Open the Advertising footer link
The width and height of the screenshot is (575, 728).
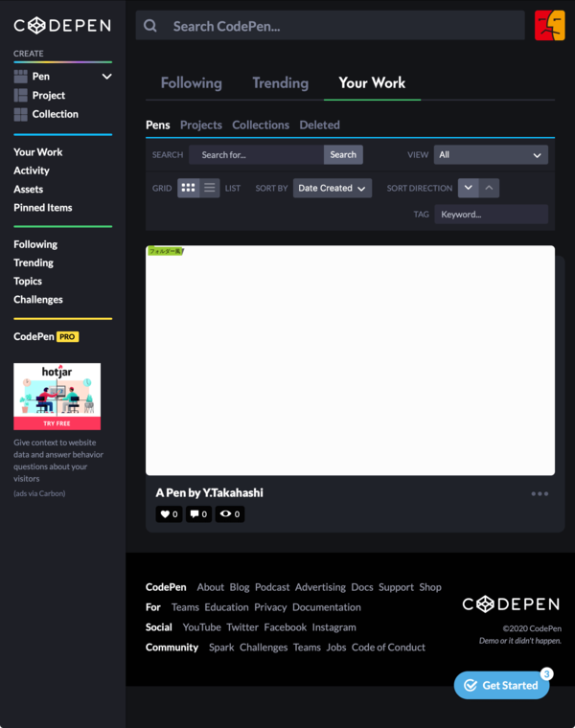click(320, 587)
